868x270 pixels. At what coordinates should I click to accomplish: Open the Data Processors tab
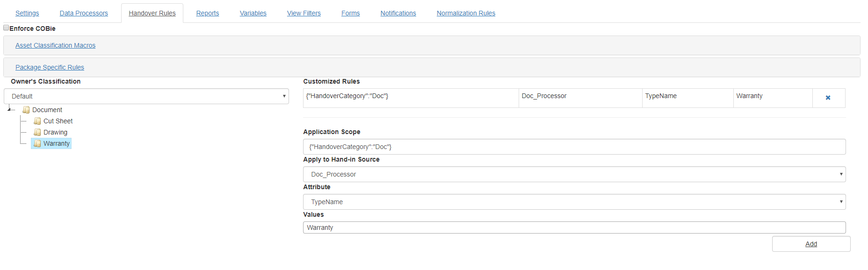tap(84, 13)
